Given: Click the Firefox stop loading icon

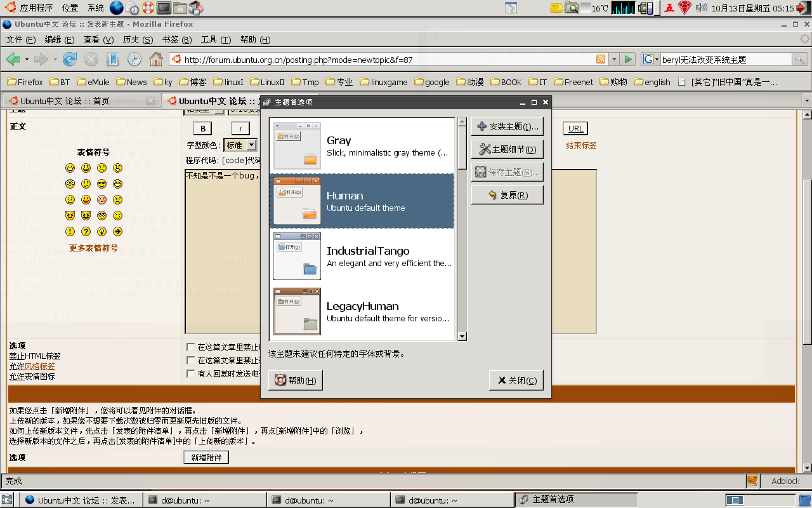Looking at the screenshot, I should pyautogui.click(x=91, y=59).
